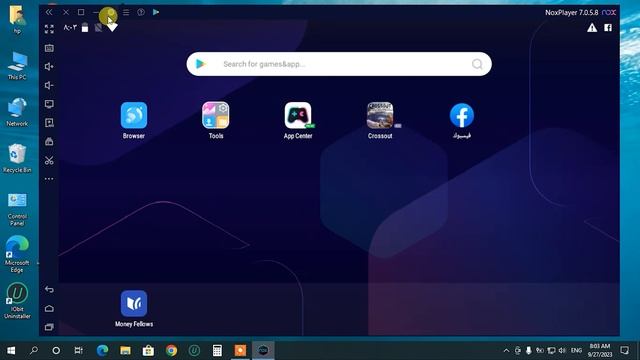Open the toolbox icon in Nox sidebar

point(49,142)
